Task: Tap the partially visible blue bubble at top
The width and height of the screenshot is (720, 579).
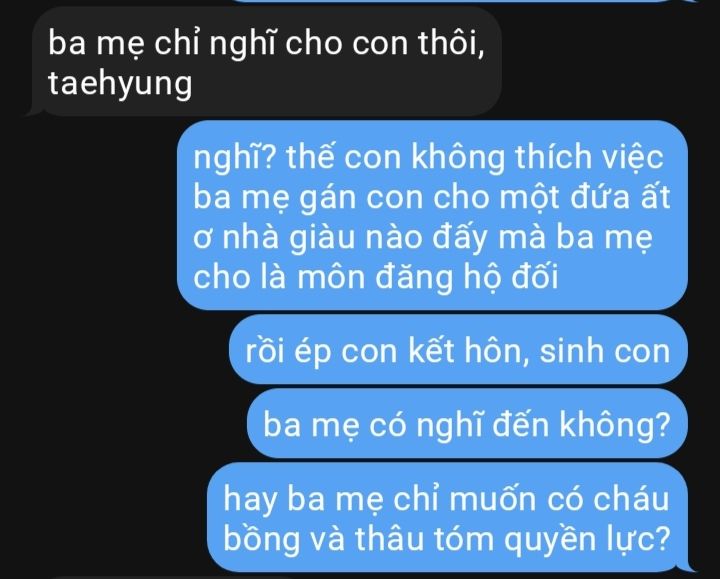Action: pos(459,1)
